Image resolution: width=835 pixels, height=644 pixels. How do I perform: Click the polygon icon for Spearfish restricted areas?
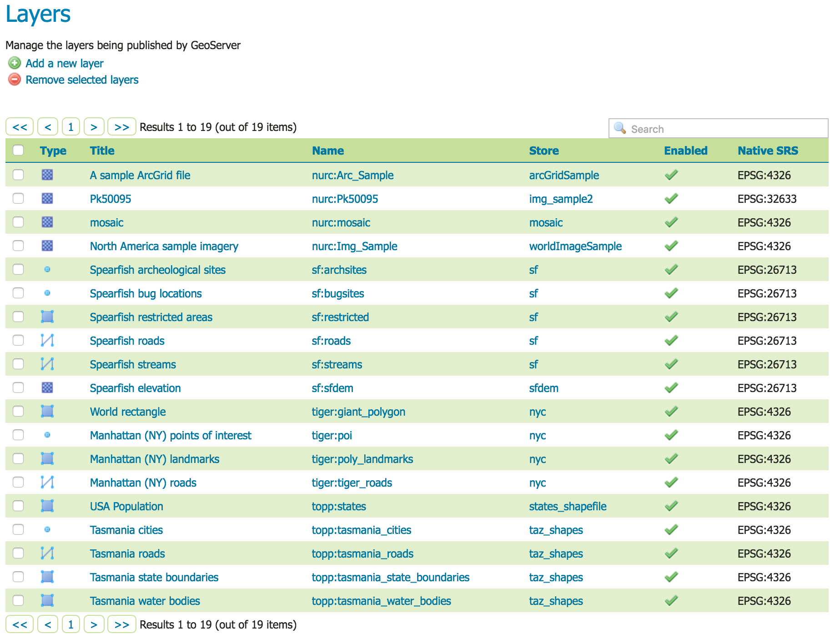47,317
